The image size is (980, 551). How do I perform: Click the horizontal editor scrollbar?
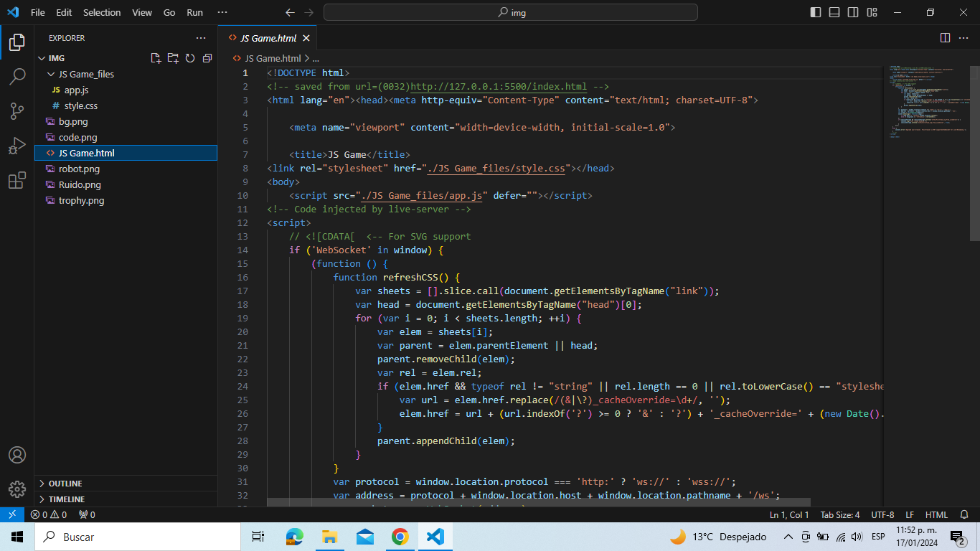539,502
